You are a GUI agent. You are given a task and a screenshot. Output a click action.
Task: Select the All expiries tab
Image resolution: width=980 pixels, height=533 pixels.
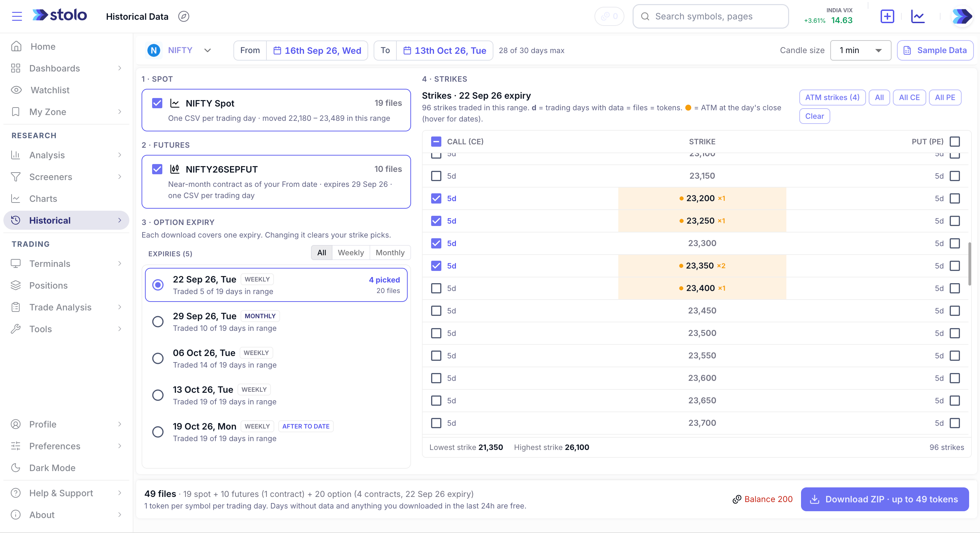point(322,253)
